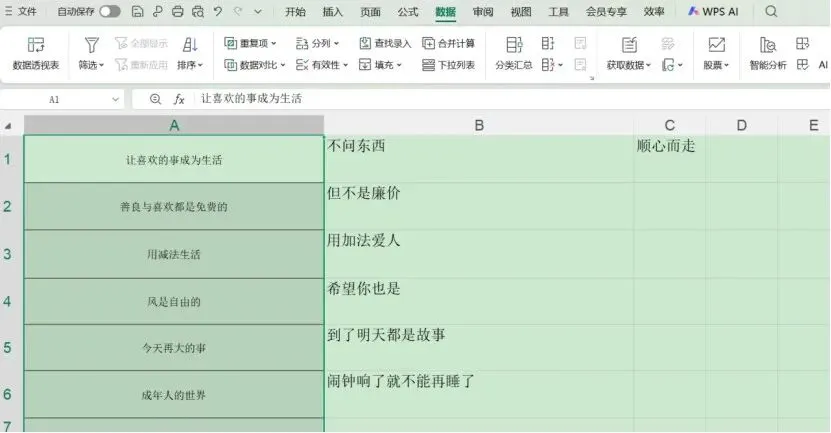Screen dimensions: 831x433
Task: Open the 视图 tab
Action: (x=521, y=12)
